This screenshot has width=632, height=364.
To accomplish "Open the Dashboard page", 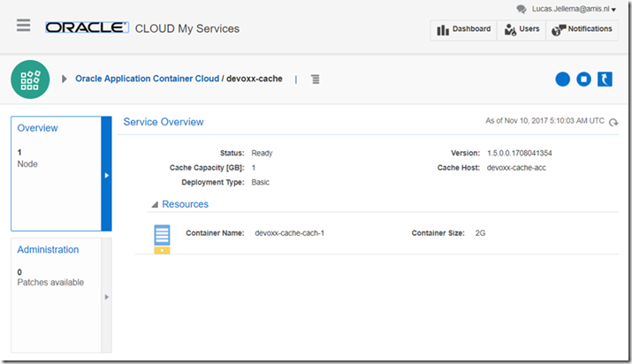I will pos(462,29).
